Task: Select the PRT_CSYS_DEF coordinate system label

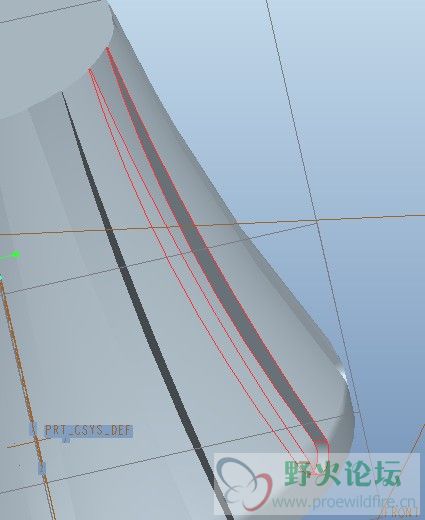Action: coord(89,430)
